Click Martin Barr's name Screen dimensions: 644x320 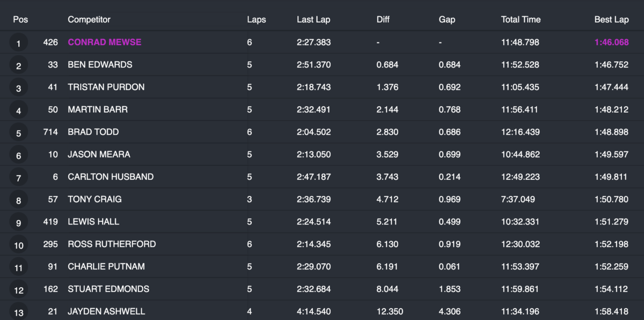tap(97, 110)
